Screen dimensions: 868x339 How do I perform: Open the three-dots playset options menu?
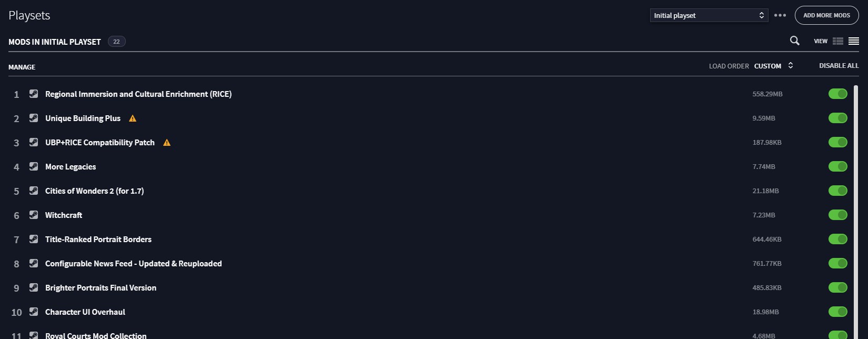(780, 15)
